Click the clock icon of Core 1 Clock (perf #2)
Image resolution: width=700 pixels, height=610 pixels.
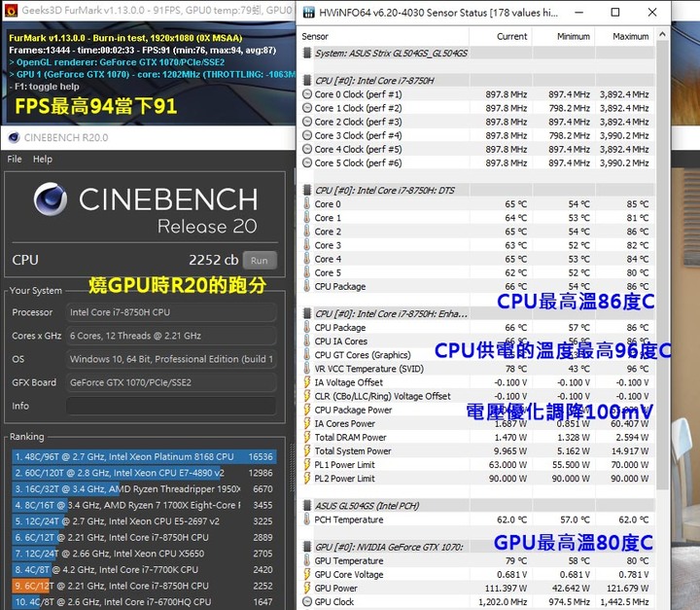point(307,108)
